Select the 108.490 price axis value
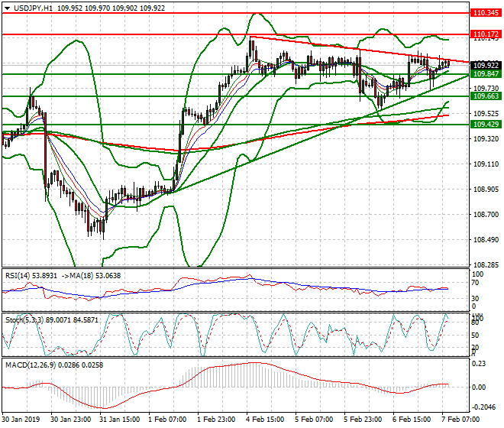The height and width of the screenshot is (428, 504). (486, 240)
